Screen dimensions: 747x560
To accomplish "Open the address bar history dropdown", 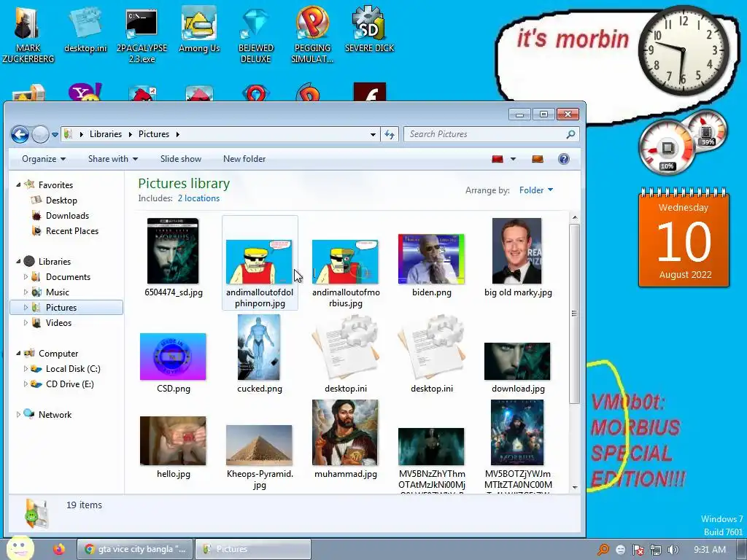I will [373, 135].
